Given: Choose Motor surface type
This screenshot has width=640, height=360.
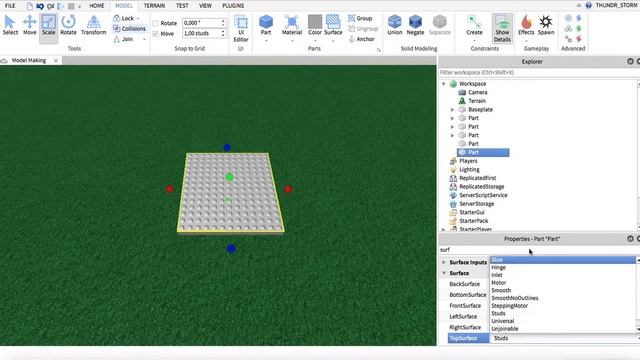Looking at the screenshot, I should (x=563, y=282).
